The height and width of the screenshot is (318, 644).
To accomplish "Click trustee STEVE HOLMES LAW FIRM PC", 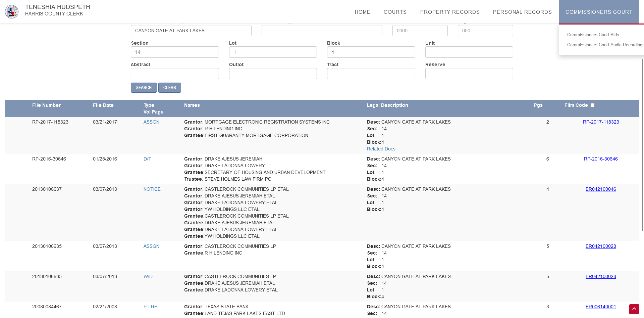I will 238,179.
